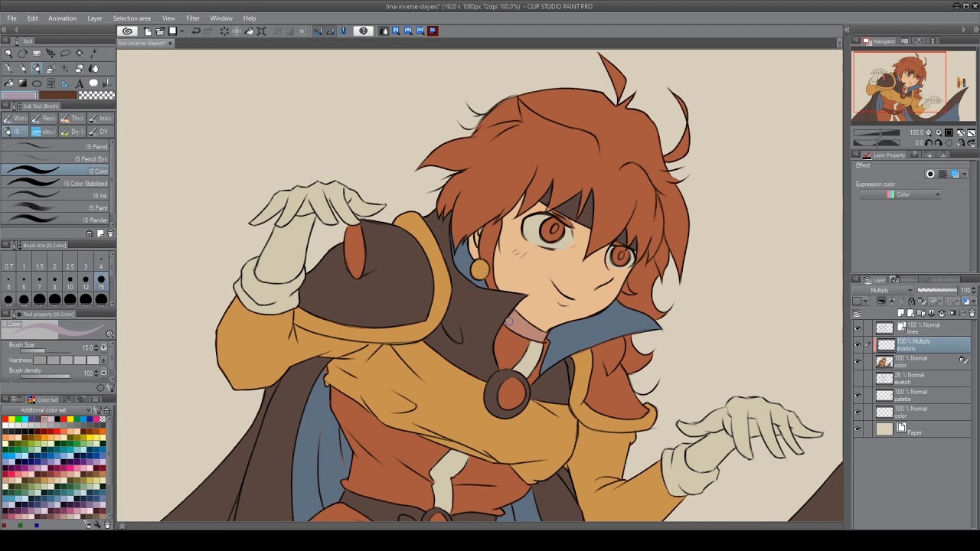Image resolution: width=980 pixels, height=551 pixels.
Task: Click the brown sub drawing color swatch
Action: [58, 95]
